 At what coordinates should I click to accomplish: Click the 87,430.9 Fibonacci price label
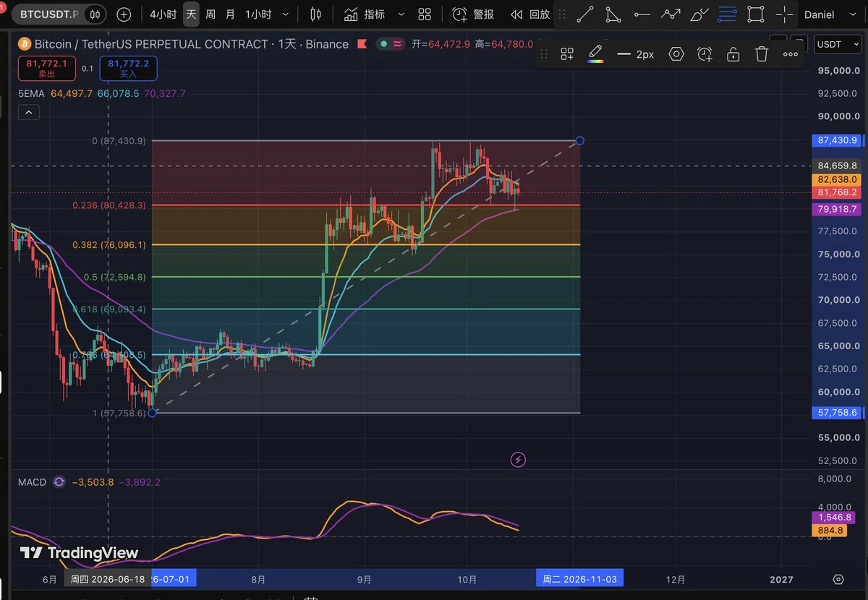click(x=838, y=140)
